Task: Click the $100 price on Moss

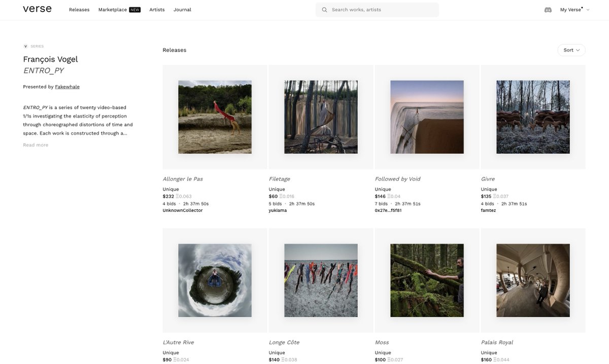Action: (380, 360)
